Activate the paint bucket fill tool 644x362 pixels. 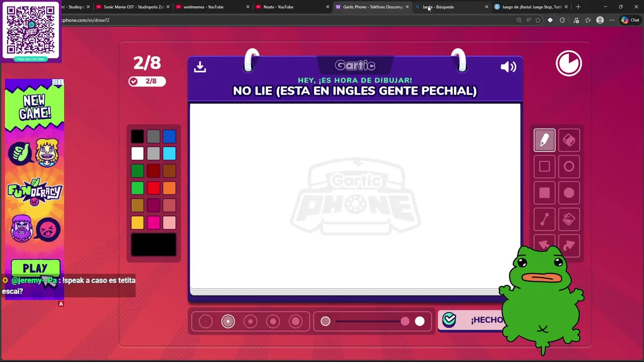point(569,219)
